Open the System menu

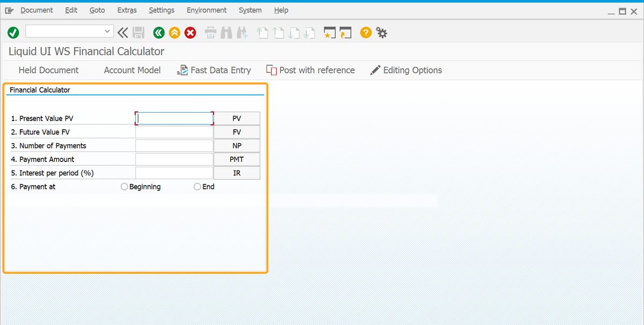tap(250, 10)
